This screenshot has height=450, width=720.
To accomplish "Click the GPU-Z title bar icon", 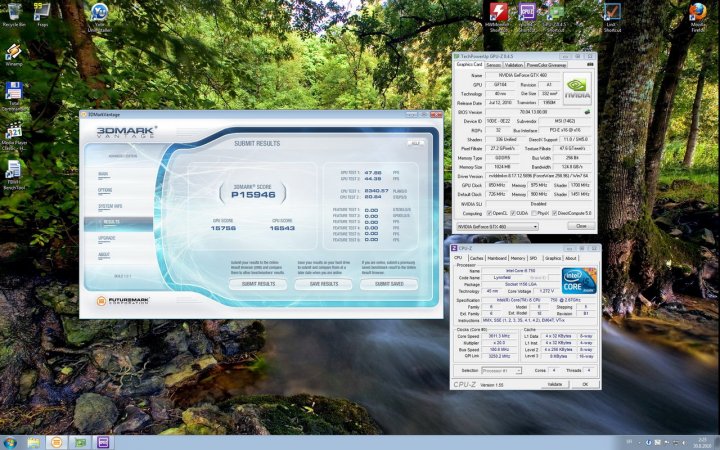I will 457,56.
